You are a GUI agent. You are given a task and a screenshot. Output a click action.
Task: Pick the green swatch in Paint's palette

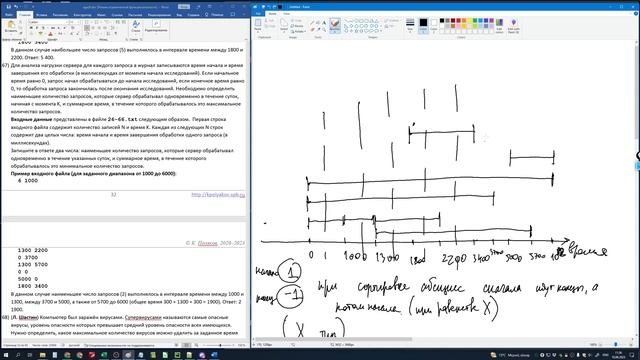[475, 20]
